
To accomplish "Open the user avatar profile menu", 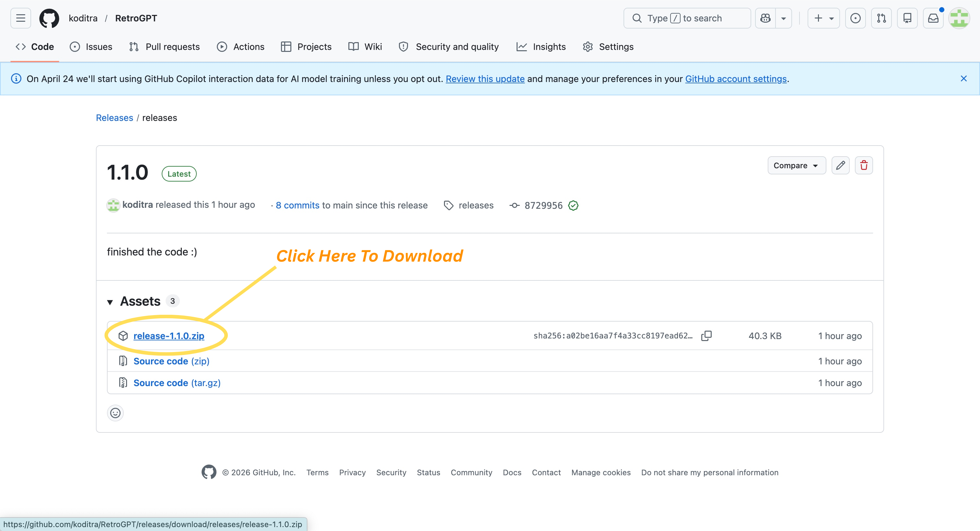I will pyautogui.click(x=959, y=18).
